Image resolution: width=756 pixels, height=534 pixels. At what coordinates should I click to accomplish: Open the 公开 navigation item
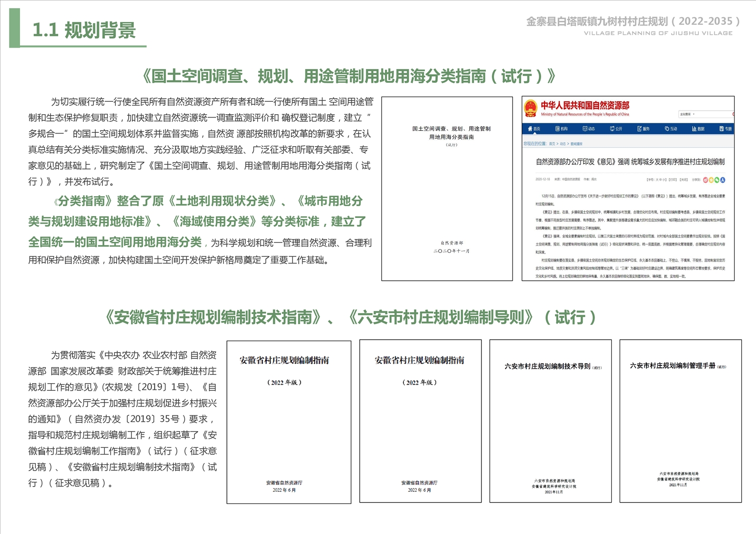(x=616, y=129)
